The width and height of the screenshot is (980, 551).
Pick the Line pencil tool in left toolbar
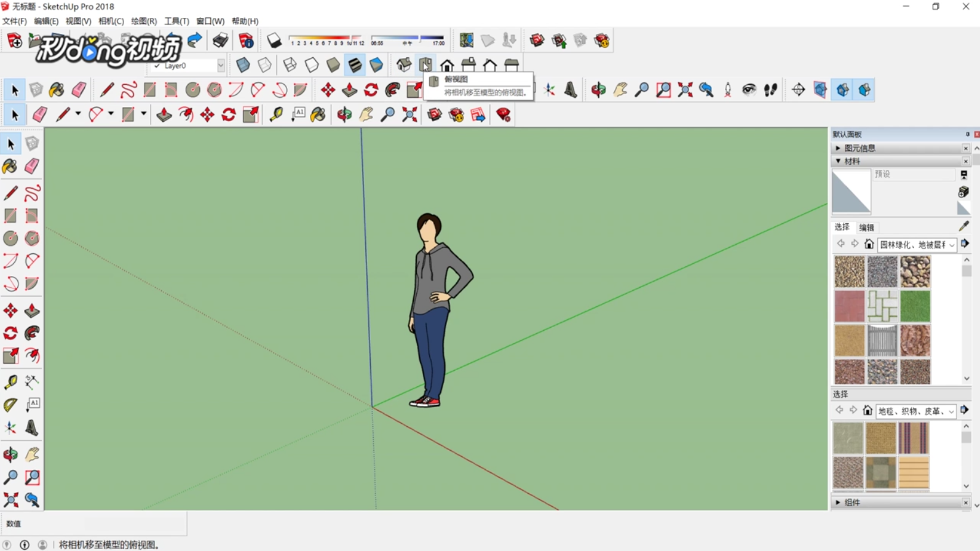click(10, 193)
